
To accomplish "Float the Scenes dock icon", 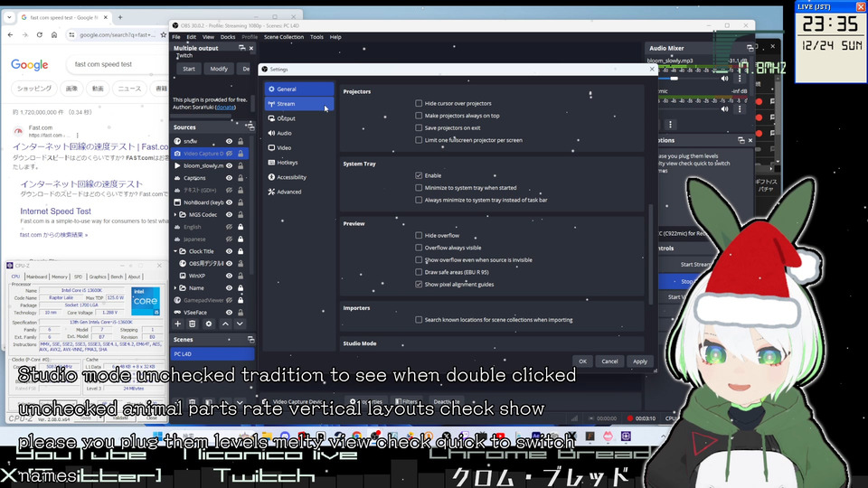I will (250, 340).
